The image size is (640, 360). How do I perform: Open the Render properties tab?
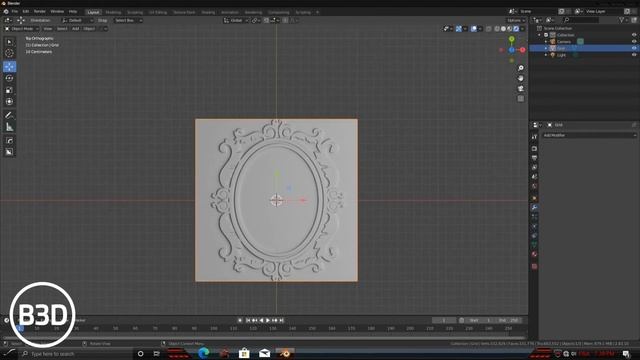(534, 149)
